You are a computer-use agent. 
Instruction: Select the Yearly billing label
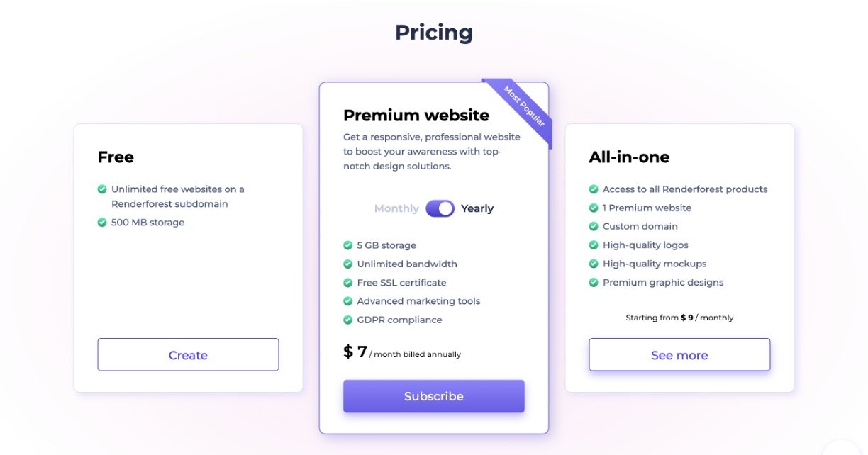click(x=477, y=208)
